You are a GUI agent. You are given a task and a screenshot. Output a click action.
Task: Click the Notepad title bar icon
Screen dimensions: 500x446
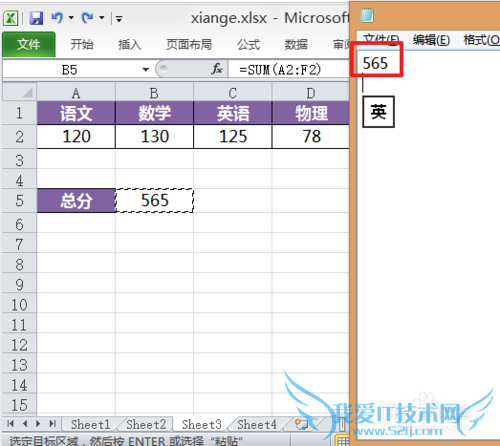pos(367,16)
